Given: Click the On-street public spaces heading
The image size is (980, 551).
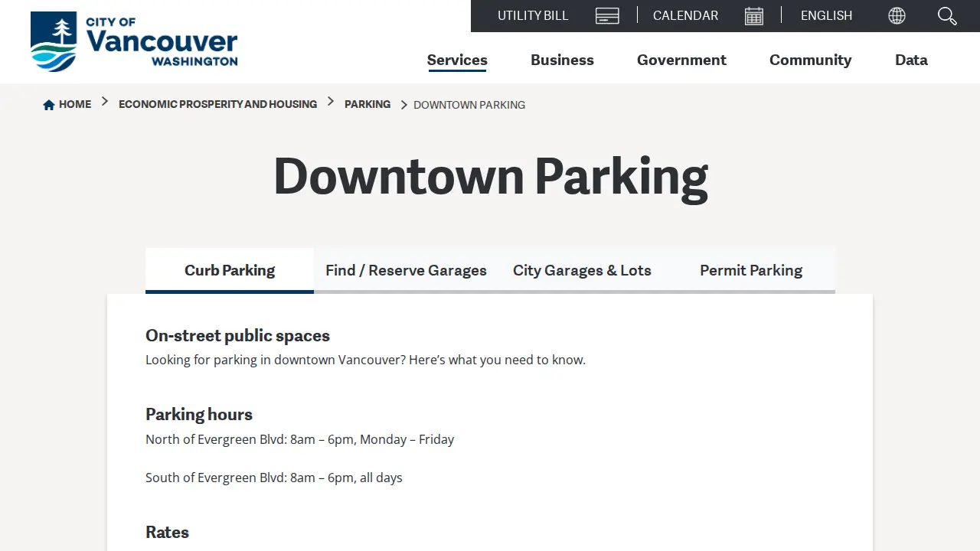Looking at the screenshot, I should coord(237,335).
